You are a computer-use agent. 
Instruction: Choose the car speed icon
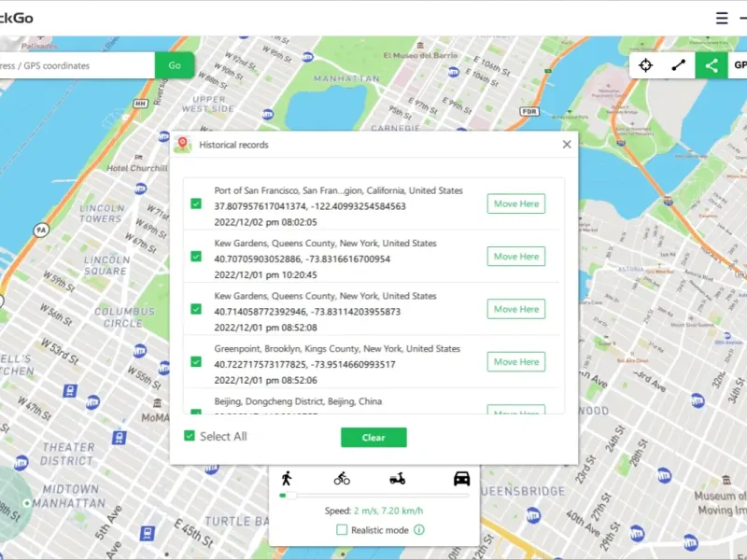[x=461, y=479]
